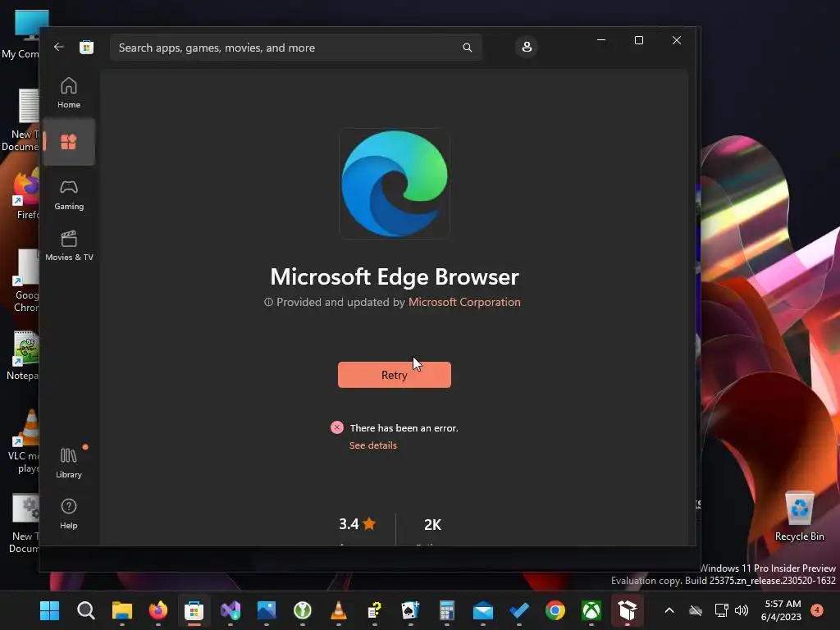Click the search magnifier icon in the search box
The height and width of the screenshot is (630, 840).
tap(467, 48)
